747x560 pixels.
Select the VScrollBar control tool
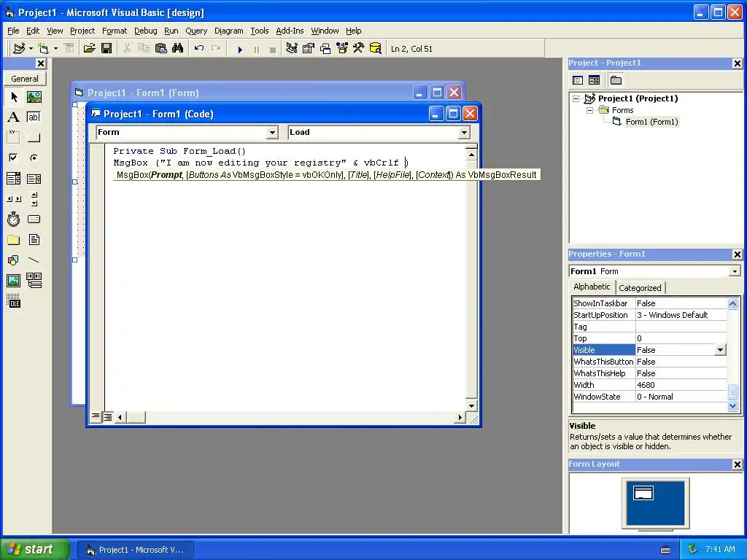tap(34, 199)
